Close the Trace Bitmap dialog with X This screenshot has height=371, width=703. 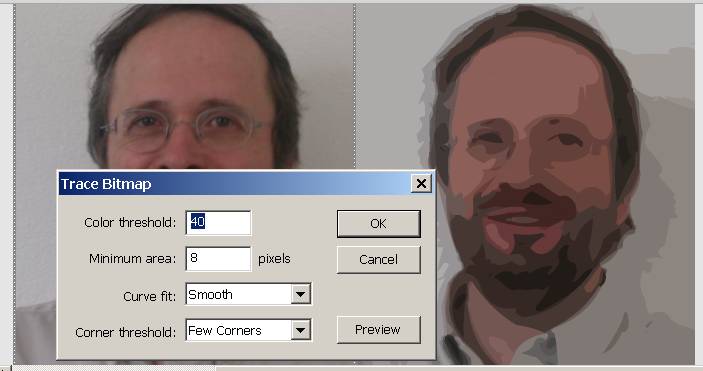click(421, 183)
